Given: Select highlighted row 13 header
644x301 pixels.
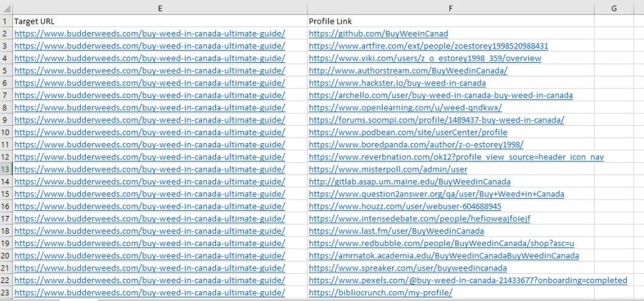Looking at the screenshot, I should pos(6,169).
